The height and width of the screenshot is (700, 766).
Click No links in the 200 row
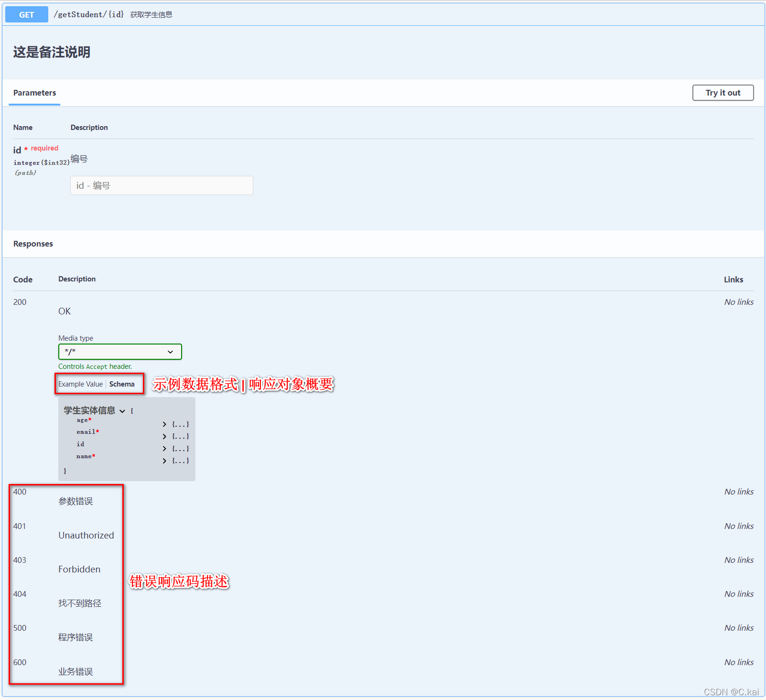[739, 302]
